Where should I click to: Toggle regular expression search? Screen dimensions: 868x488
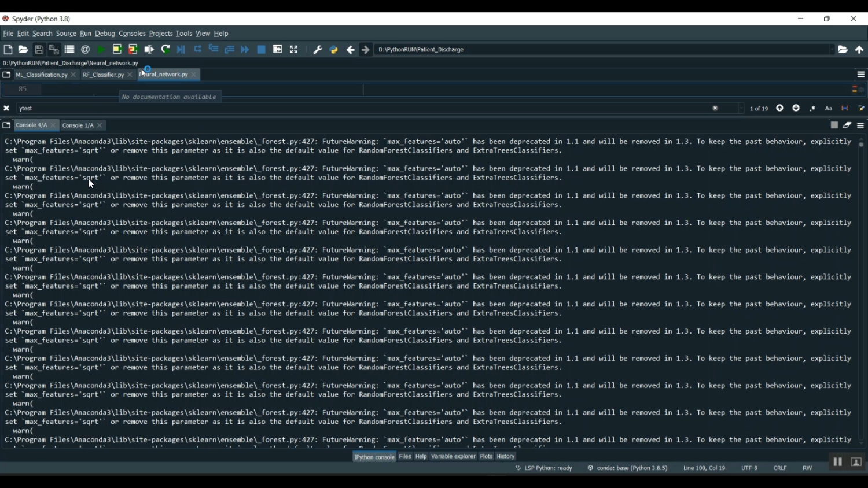pos(812,109)
